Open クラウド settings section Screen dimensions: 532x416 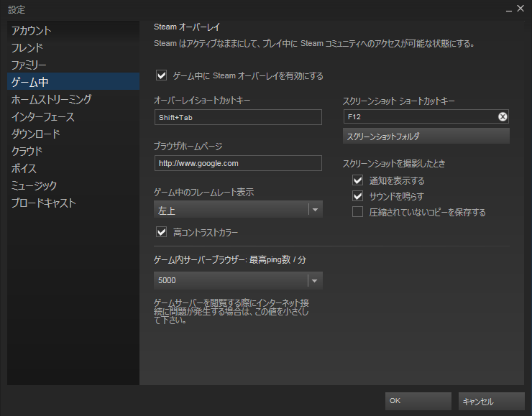click(x=73, y=151)
